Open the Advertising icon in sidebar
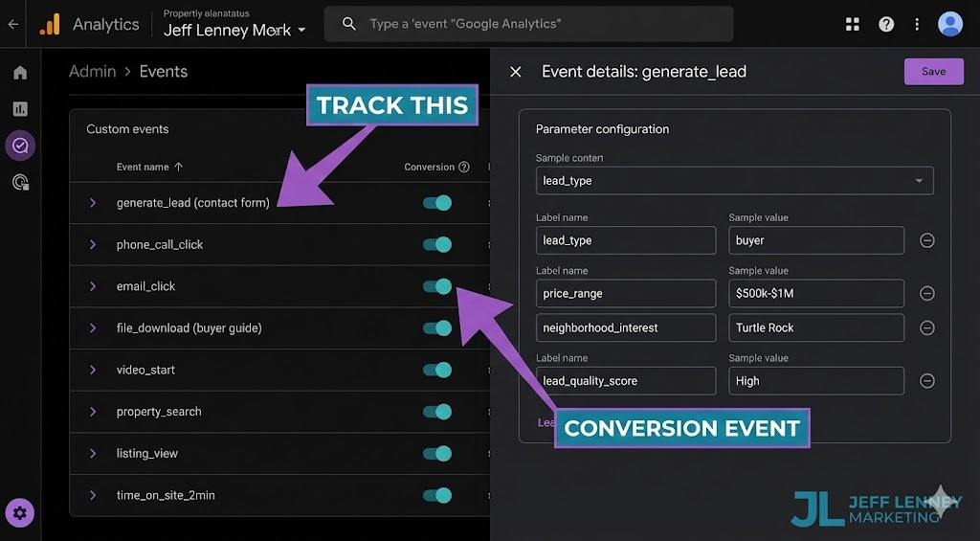This screenshot has height=541, width=980. pos(20,183)
